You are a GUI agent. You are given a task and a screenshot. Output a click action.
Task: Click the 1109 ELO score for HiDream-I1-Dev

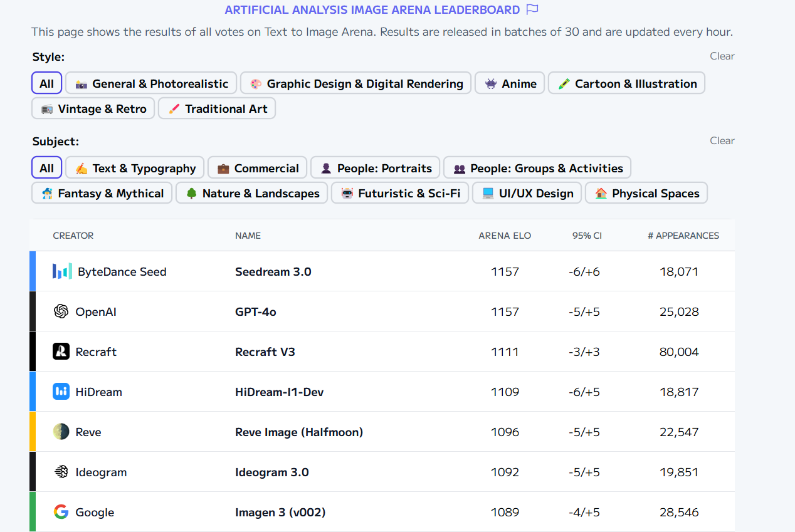pyautogui.click(x=505, y=392)
